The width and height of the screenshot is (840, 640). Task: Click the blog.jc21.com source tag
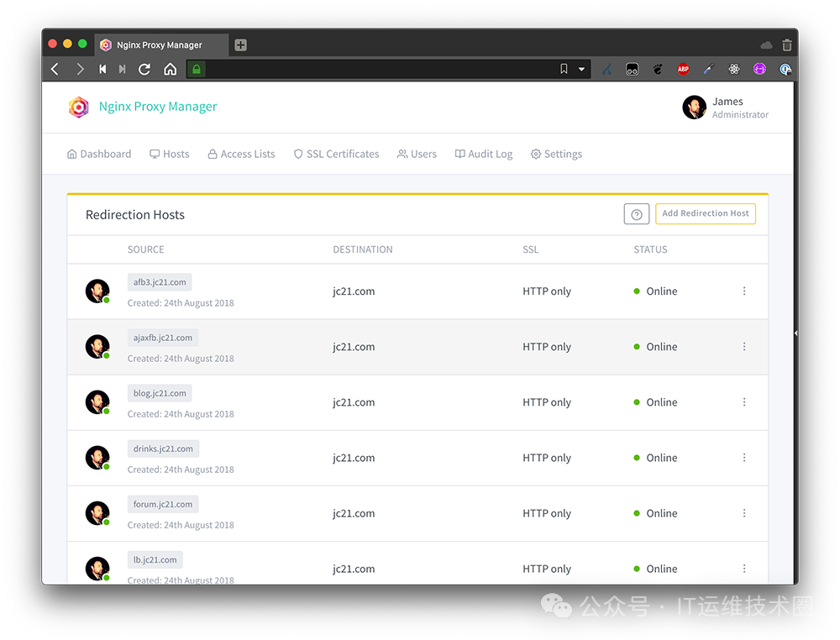pos(160,393)
